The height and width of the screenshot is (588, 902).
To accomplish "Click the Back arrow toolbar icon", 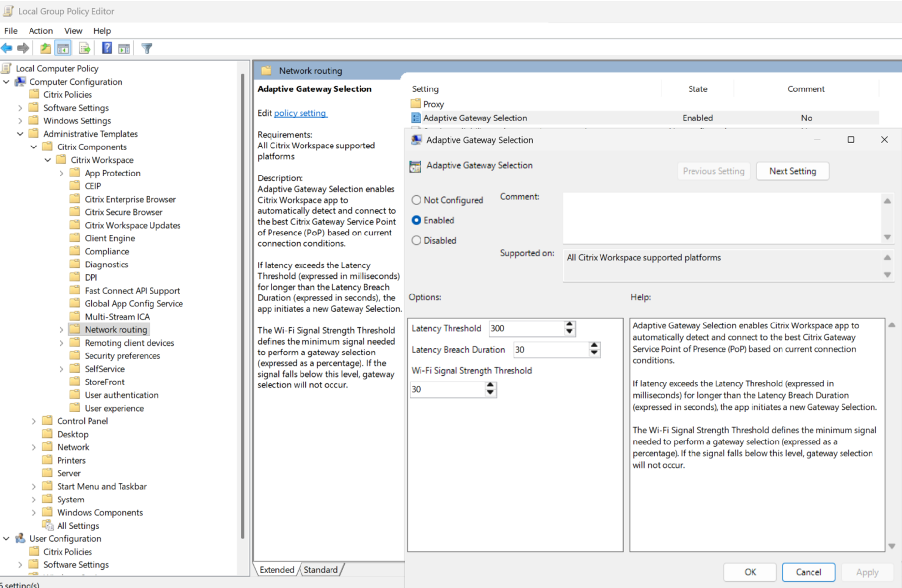I will click(7, 48).
